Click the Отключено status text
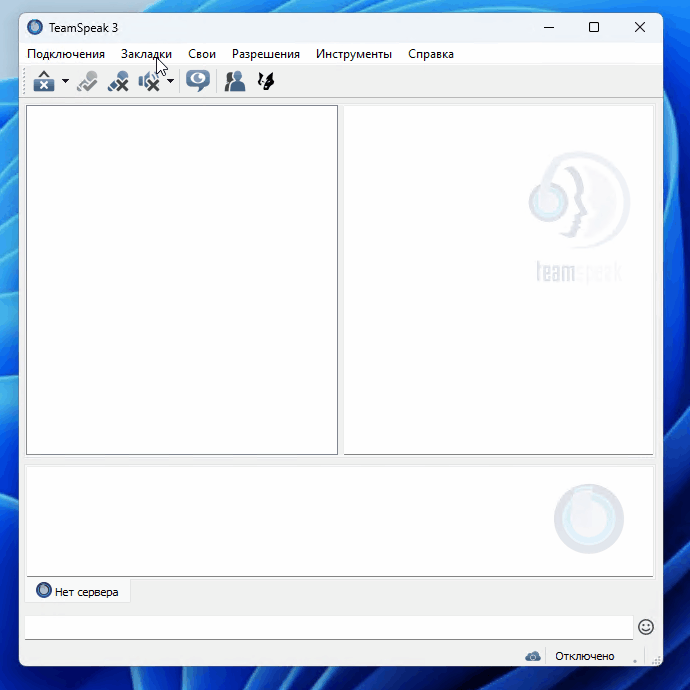Viewport: 690px width, 690px height. 584,656
